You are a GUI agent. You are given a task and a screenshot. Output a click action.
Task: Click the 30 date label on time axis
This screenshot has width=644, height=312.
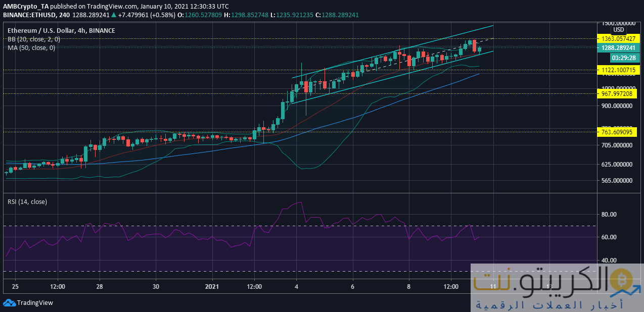(x=156, y=286)
